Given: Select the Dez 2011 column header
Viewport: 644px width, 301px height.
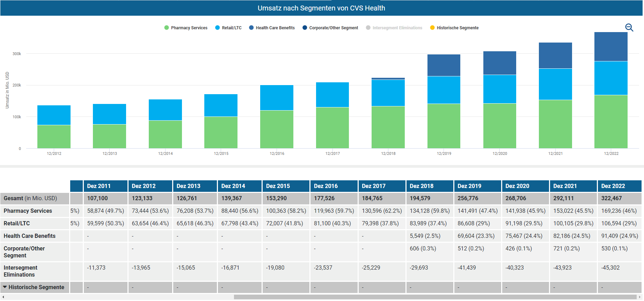Looking at the screenshot, I should (x=99, y=186).
